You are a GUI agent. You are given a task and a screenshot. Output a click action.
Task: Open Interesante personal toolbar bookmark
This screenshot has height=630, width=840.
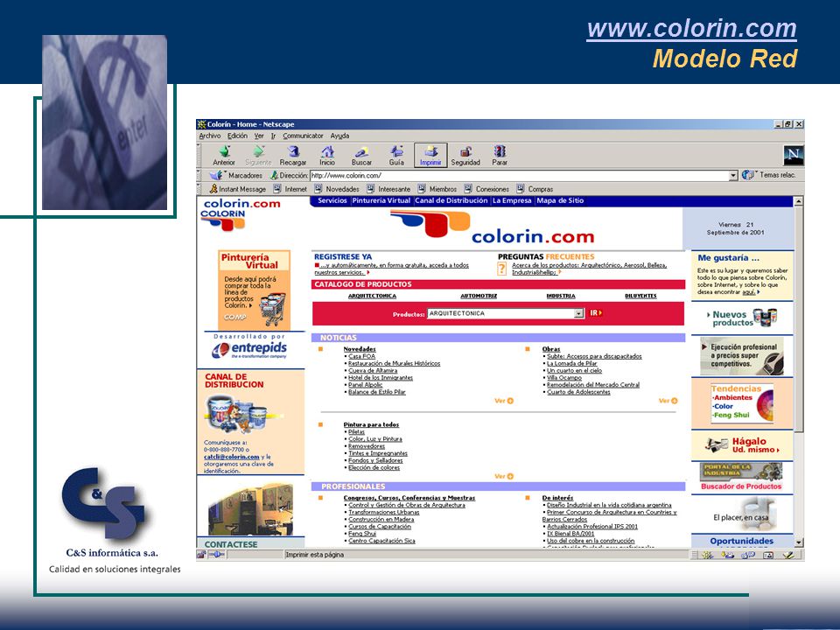click(388, 189)
